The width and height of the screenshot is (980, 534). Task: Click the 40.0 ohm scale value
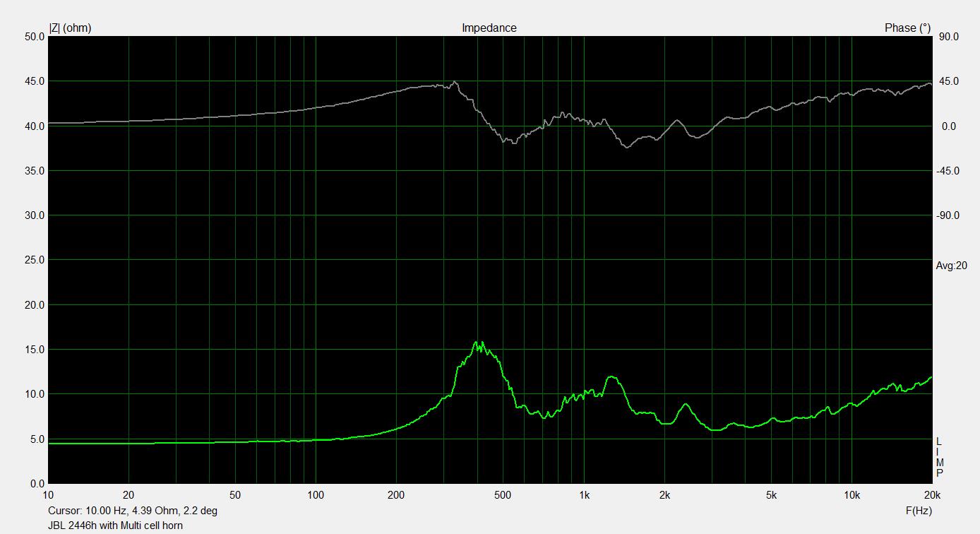pyautogui.click(x=33, y=126)
